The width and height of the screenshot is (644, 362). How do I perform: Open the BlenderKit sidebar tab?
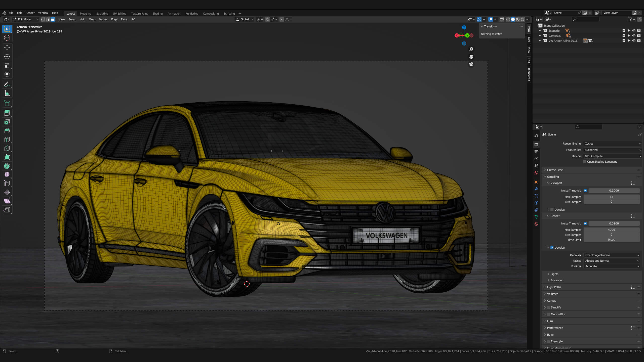tap(529, 75)
